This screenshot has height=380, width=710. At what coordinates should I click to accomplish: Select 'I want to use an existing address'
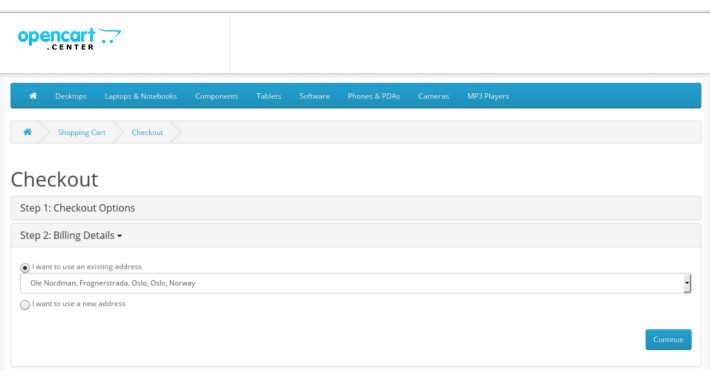[x=25, y=268]
